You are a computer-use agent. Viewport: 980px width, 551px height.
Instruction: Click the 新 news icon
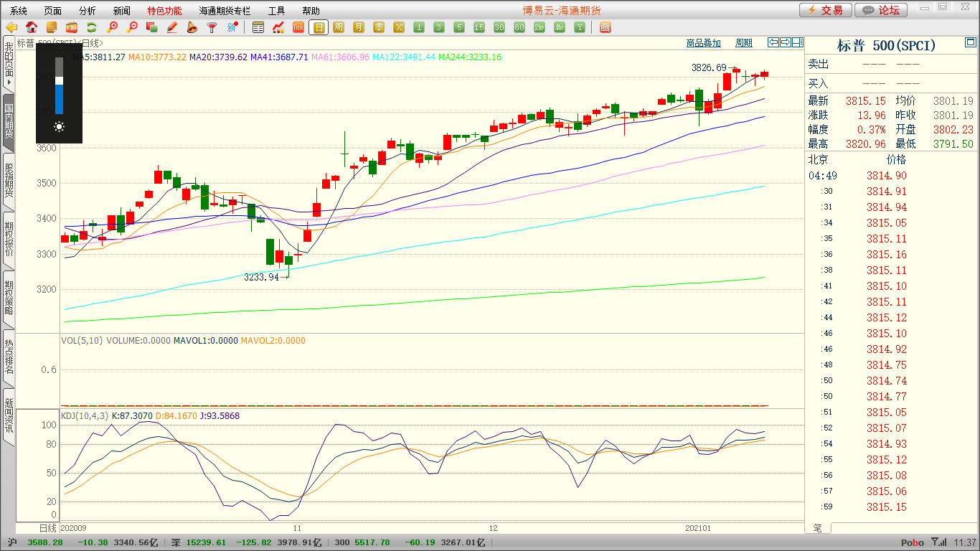[x=232, y=28]
